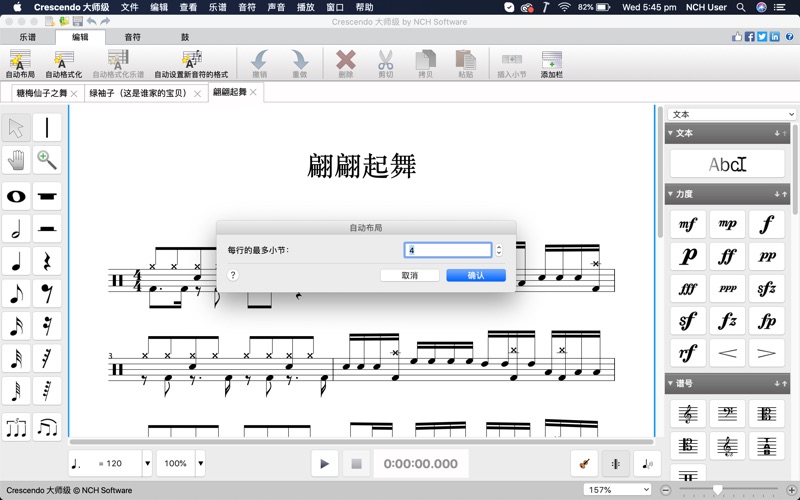
Task: Pick the whole note tool
Action: pyautogui.click(x=16, y=196)
